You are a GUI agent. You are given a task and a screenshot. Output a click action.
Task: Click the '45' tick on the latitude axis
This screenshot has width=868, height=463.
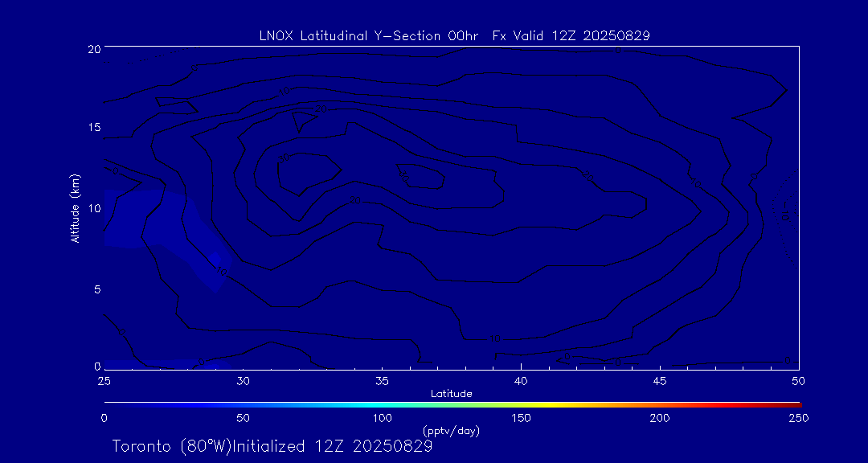[660, 380]
